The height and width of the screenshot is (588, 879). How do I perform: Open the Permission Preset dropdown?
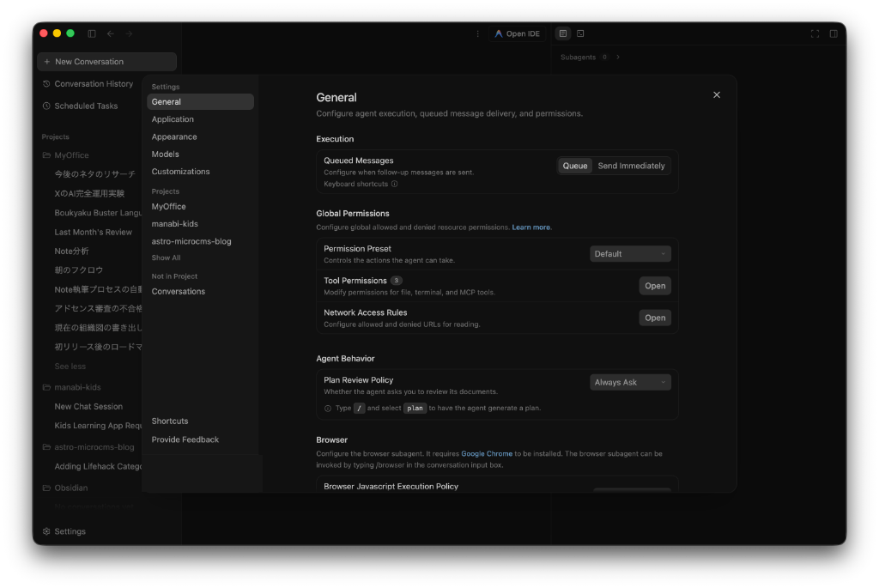[630, 254]
